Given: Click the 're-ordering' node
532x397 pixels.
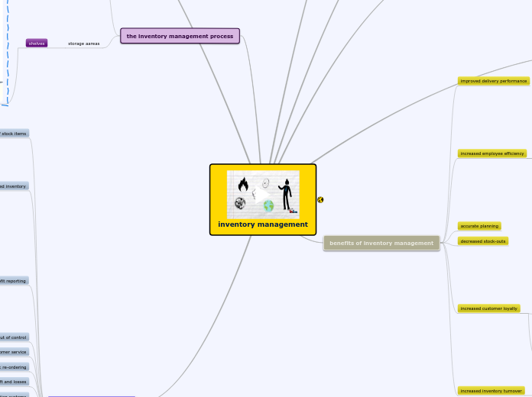Looking at the screenshot, I should (14, 367).
